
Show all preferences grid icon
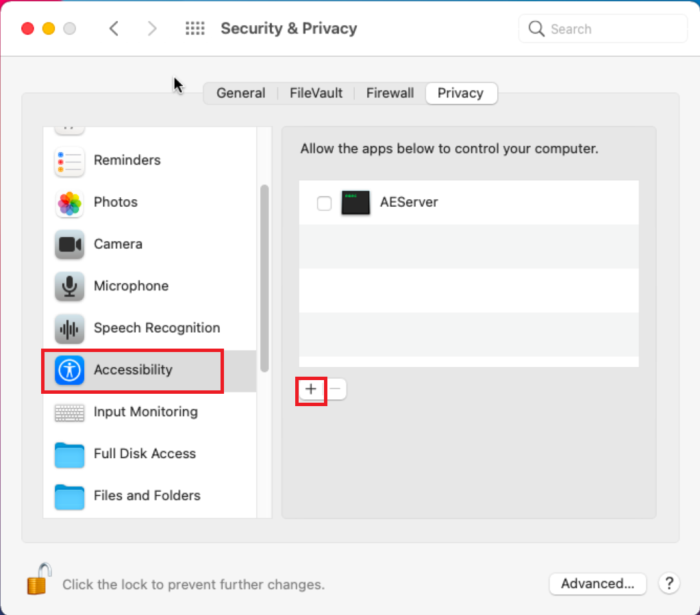coord(195,29)
